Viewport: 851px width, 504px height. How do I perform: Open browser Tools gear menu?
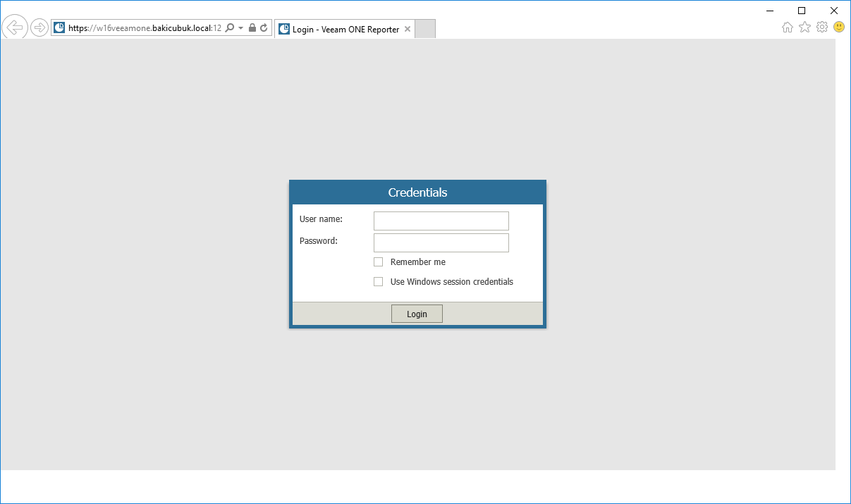coord(822,27)
